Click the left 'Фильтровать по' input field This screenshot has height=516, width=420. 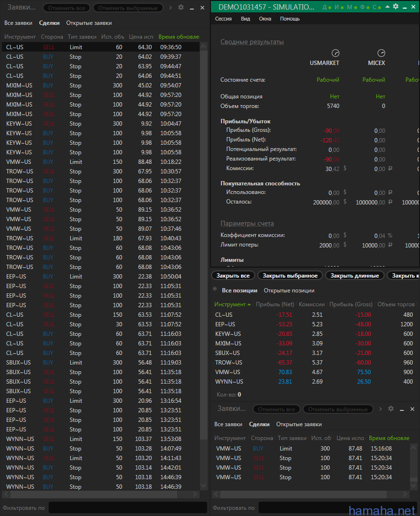coord(127,507)
